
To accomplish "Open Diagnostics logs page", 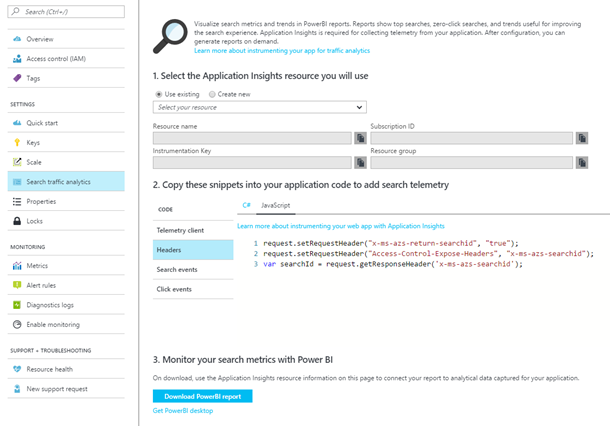I will point(66,305).
